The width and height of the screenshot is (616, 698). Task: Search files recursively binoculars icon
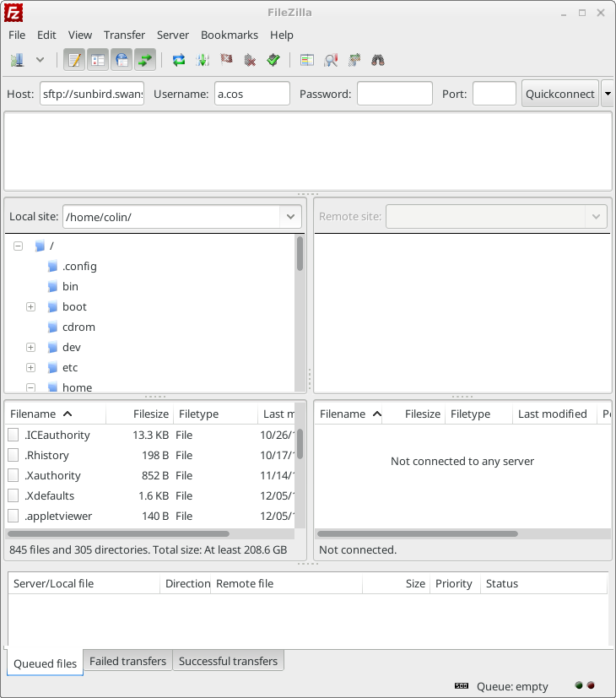click(x=378, y=60)
